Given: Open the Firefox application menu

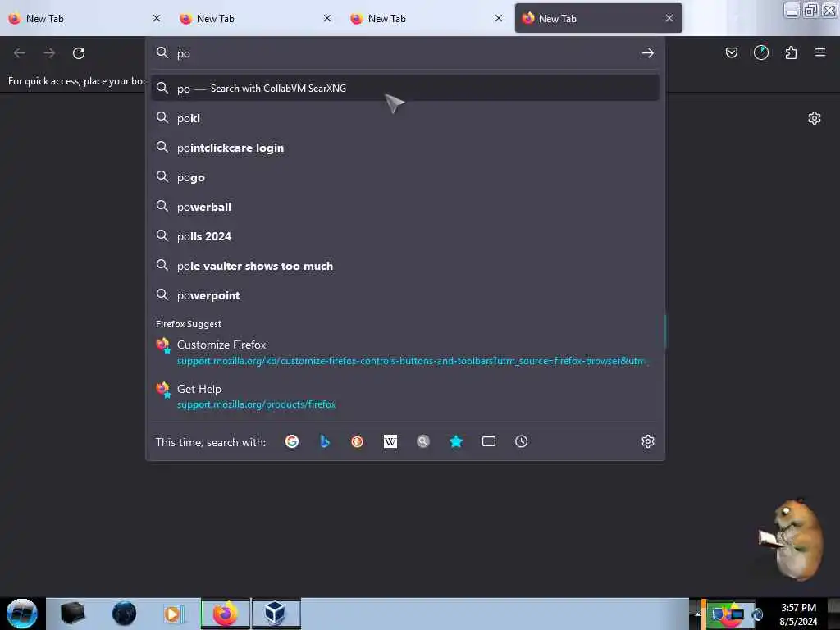Looking at the screenshot, I should click(x=819, y=52).
